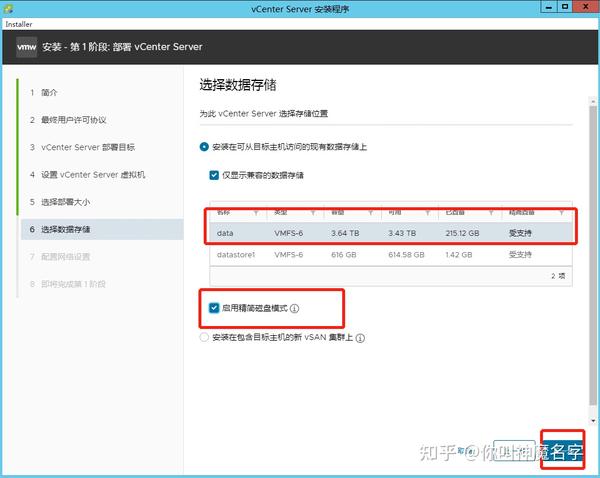Click the scrollbar down arrow on the right
This screenshot has width=600, height=478.
coord(593,421)
